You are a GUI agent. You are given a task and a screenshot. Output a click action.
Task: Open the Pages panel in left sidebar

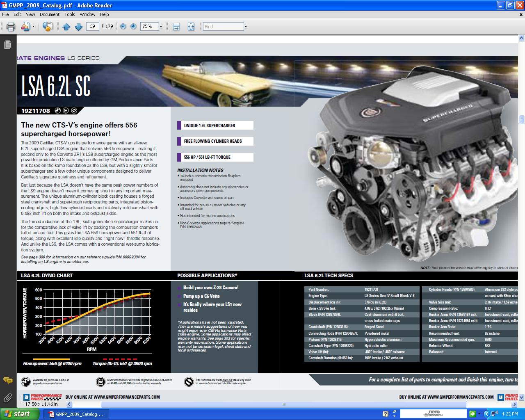(8, 45)
